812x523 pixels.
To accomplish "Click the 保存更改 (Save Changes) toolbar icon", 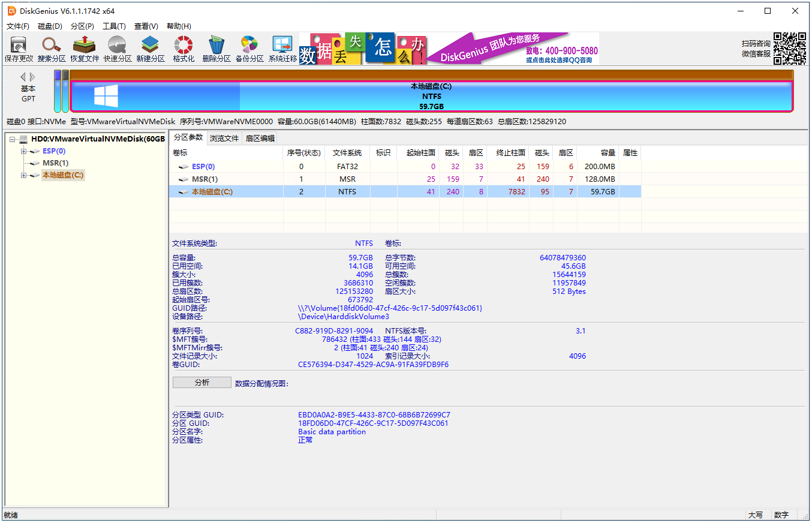I will [x=18, y=48].
